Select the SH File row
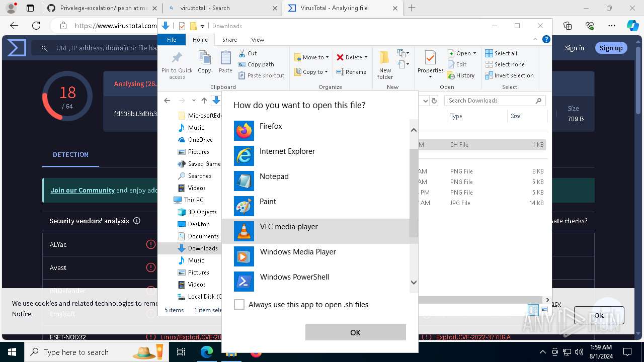Screen dimensions: 644x362 click(x=482, y=145)
